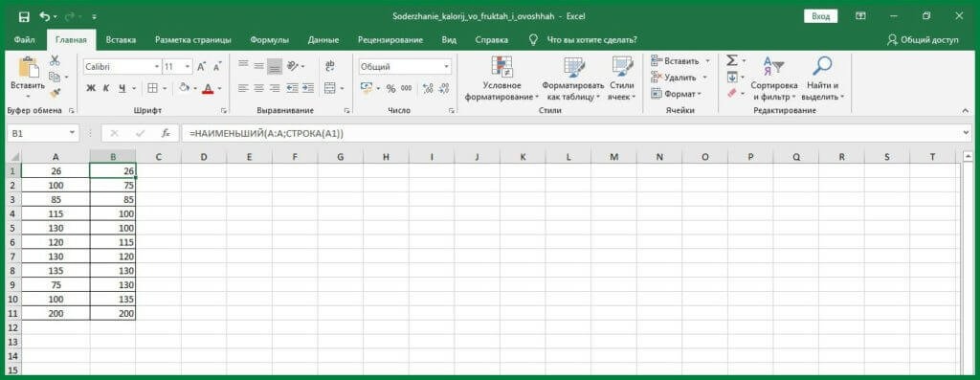Open the Формулы ribbon tab

tap(269, 40)
